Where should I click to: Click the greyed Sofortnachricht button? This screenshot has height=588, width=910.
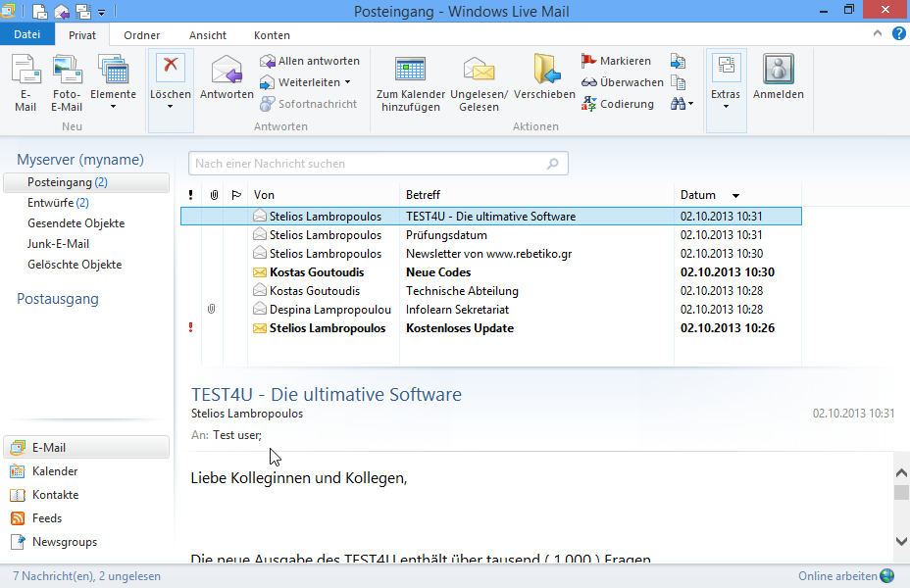point(308,104)
